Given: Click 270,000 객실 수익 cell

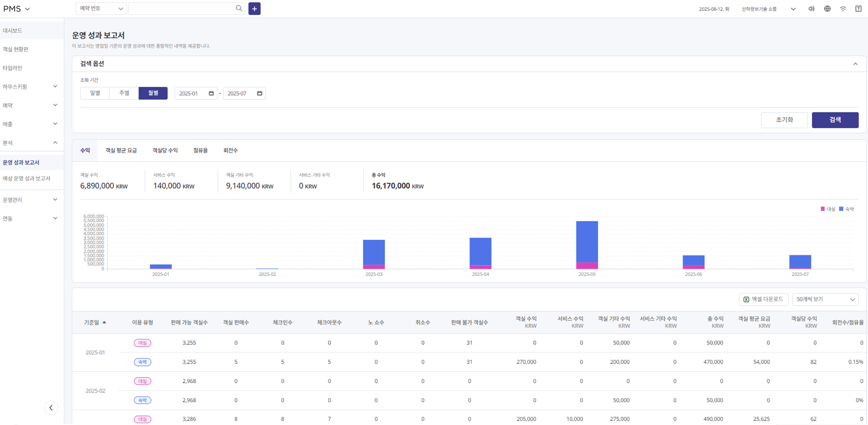Looking at the screenshot, I should [x=526, y=362].
